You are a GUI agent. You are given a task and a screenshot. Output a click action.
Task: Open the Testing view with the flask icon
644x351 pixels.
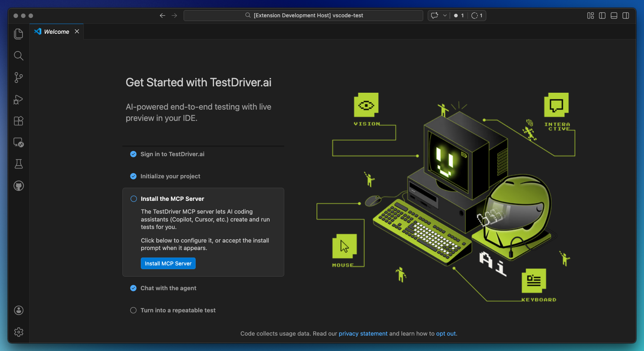click(18, 164)
